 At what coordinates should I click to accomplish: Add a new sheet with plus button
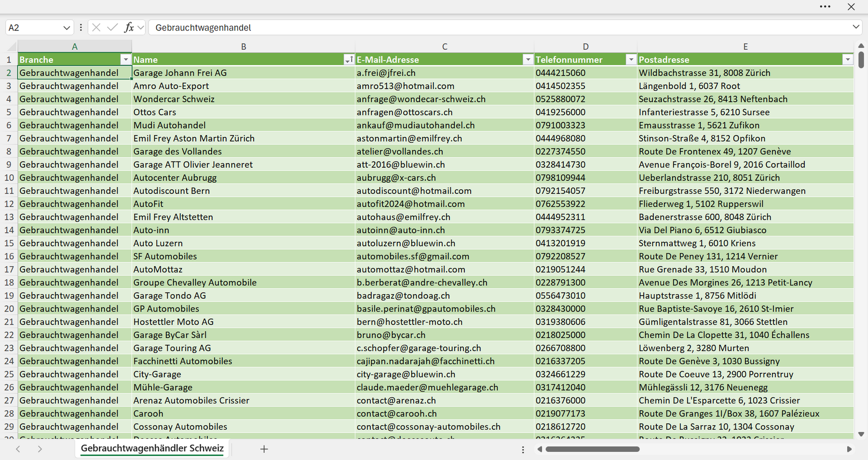tap(264, 449)
